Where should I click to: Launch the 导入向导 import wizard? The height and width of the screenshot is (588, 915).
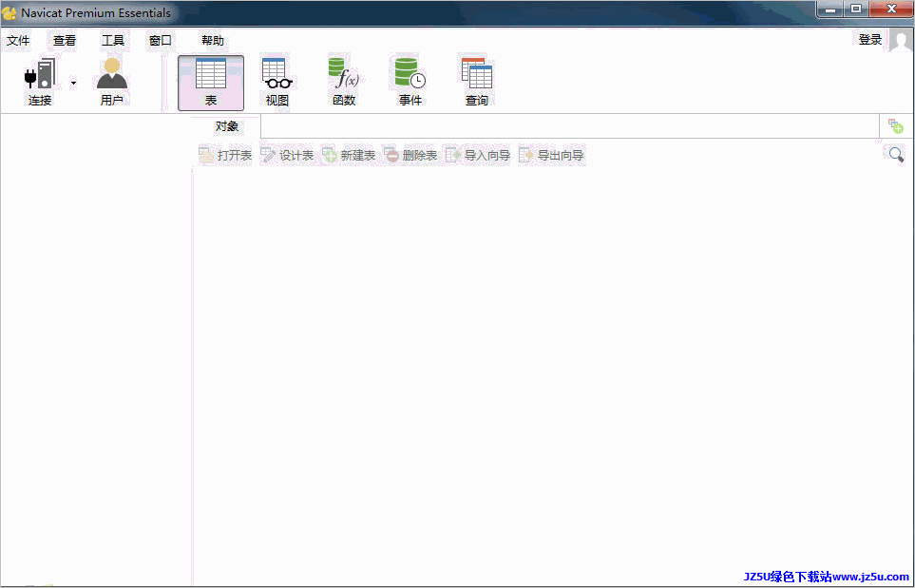pos(478,155)
